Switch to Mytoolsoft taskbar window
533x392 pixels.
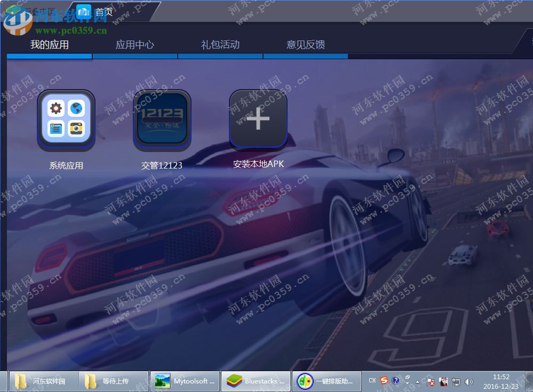[185, 381]
